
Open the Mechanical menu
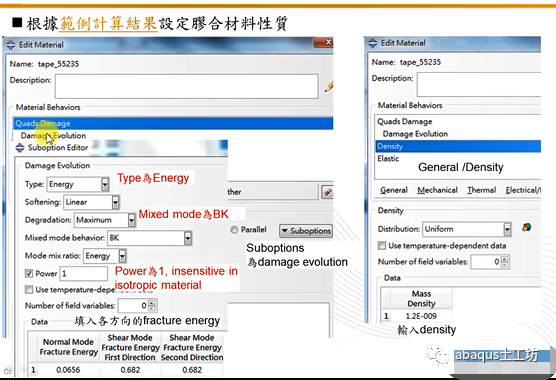coord(437,190)
